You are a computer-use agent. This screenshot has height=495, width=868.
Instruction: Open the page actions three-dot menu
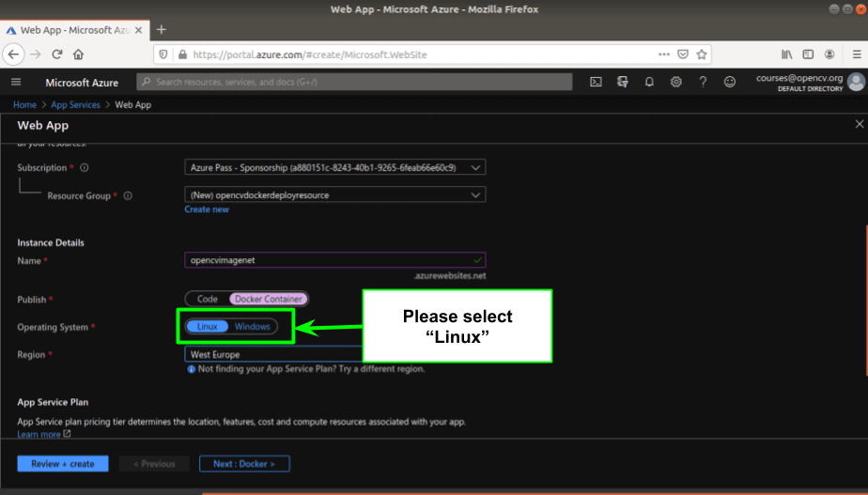click(664, 54)
